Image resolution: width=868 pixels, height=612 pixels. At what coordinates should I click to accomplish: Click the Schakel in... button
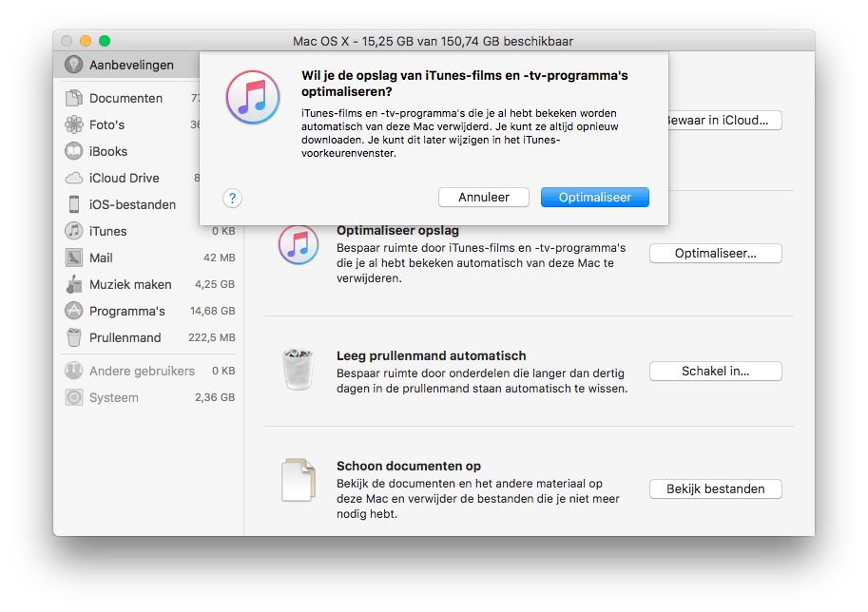click(716, 372)
